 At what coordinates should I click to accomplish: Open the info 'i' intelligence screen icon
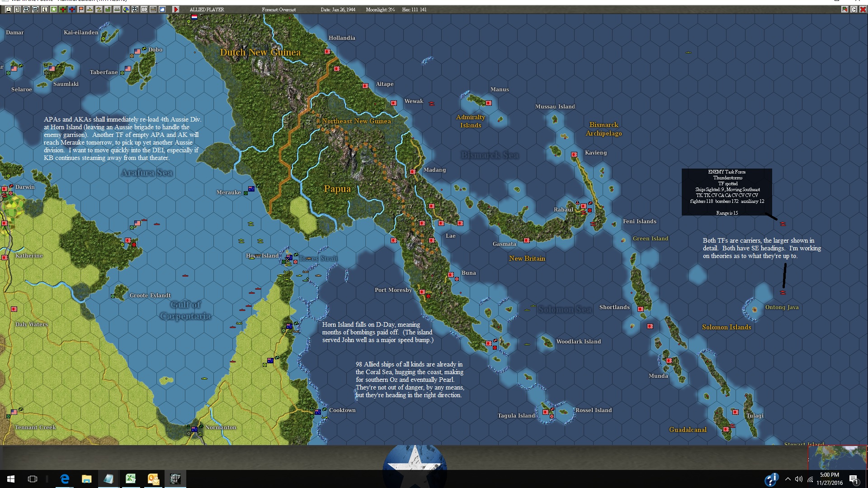45,9
